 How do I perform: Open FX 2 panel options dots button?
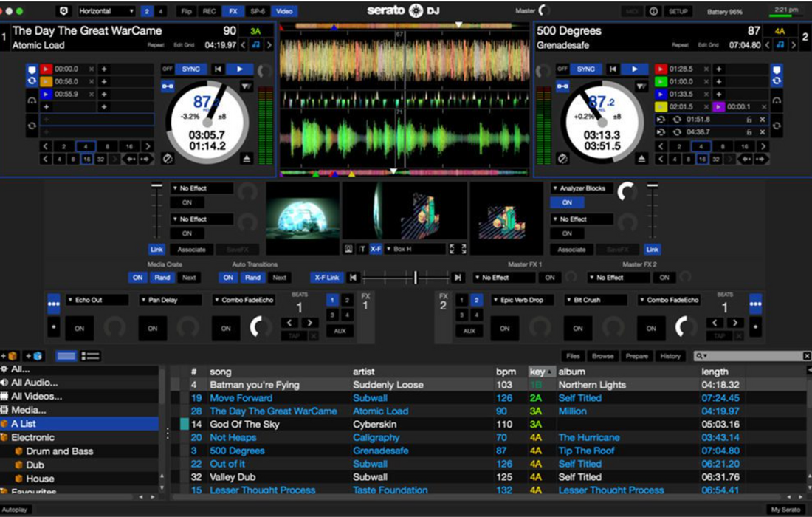click(x=756, y=304)
